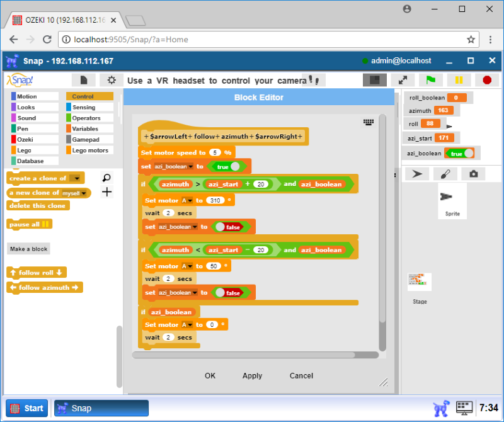This screenshot has height=422, width=504.
Task: Open Chrome user profile icon
Action: 407,9
